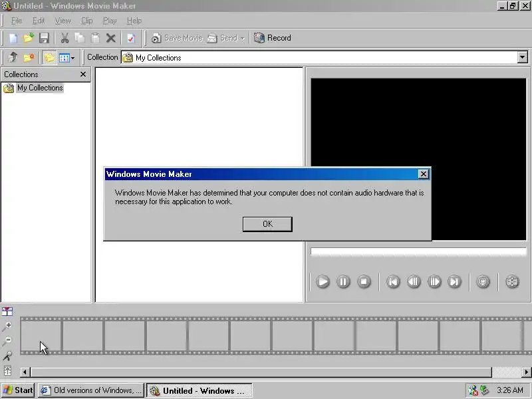The height and width of the screenshot is (399, 532).
Task: Step to Previous Frame button
Action: point(414,281)
